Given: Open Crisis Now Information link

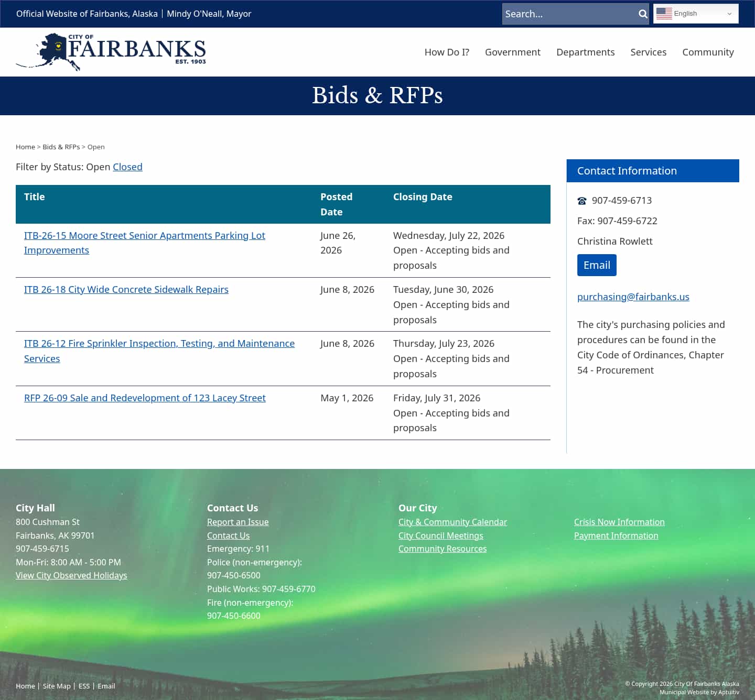Looking at the screenshot, I should 619,522.
